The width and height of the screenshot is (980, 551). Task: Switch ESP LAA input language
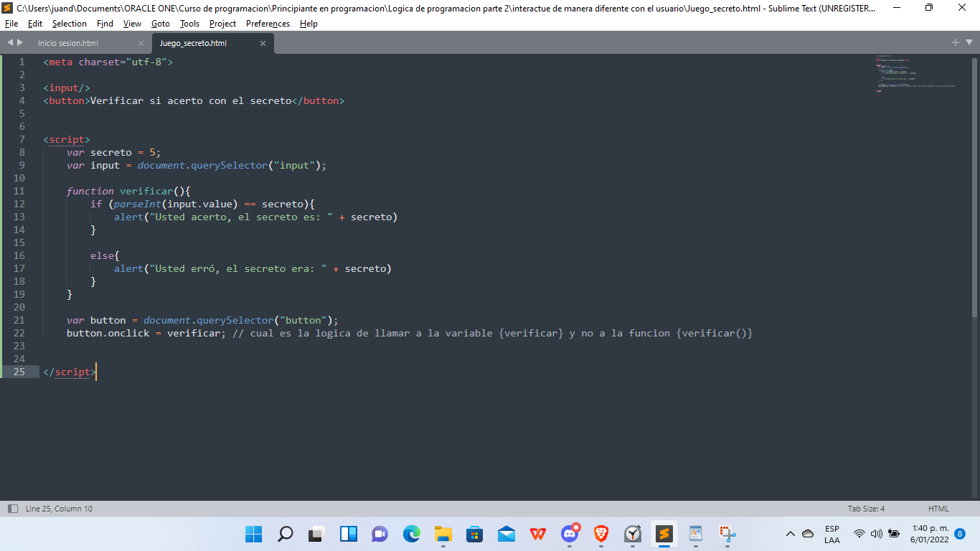832,534
